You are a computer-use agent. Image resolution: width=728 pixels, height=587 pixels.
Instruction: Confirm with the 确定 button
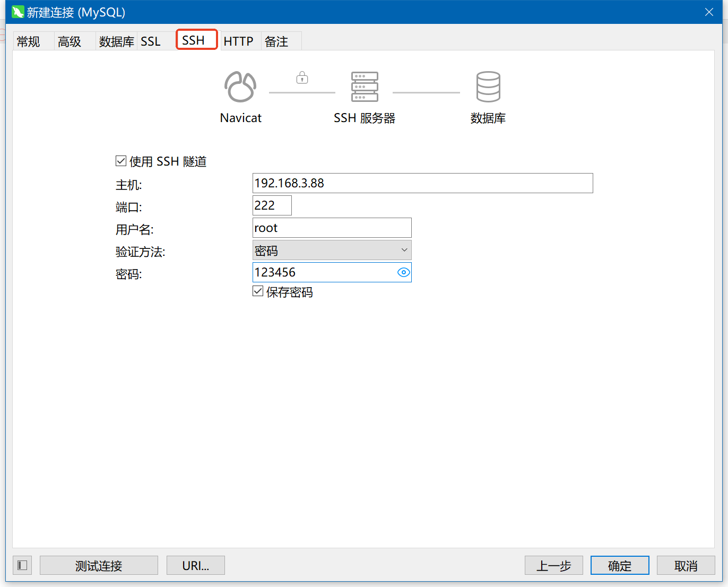[619, 565]
